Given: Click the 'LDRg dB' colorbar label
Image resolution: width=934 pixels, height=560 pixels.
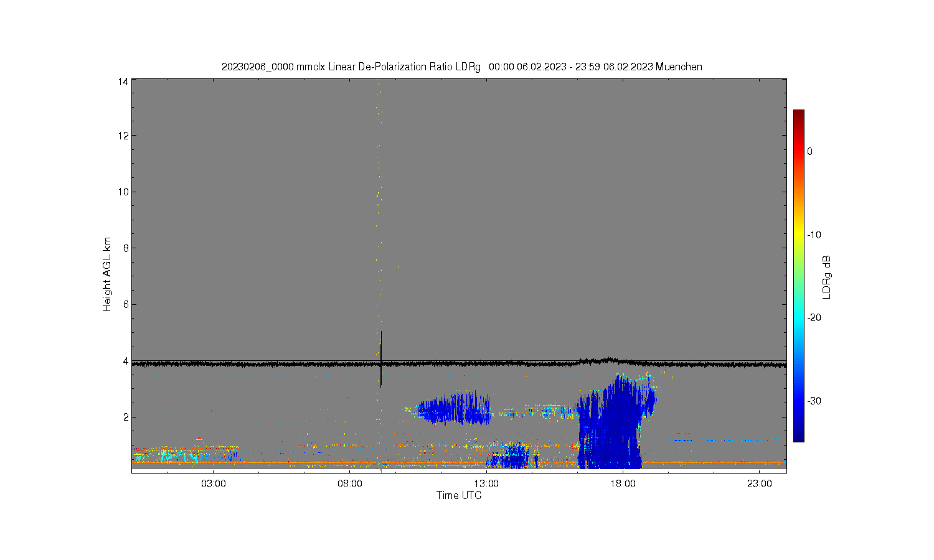Looking at the screenshot, I should coord(827,277).
